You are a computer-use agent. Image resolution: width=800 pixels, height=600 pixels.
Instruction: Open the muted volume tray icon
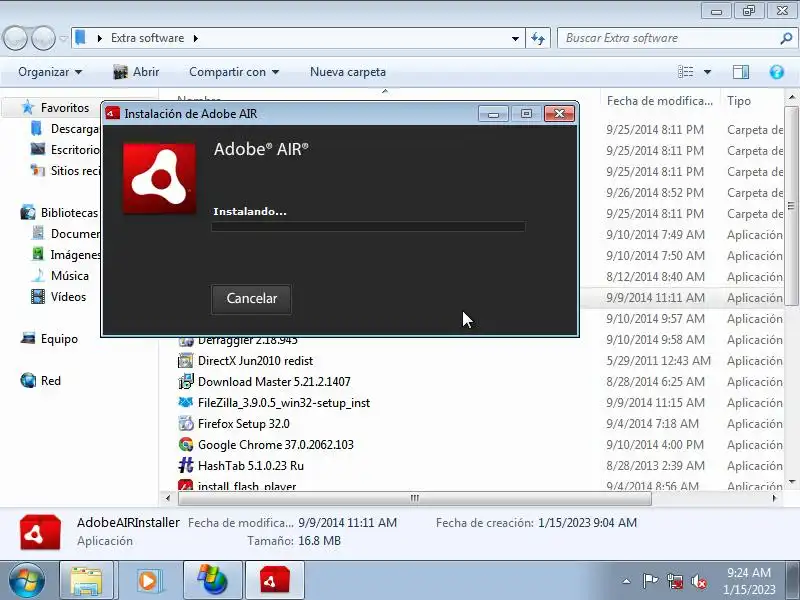698,581
